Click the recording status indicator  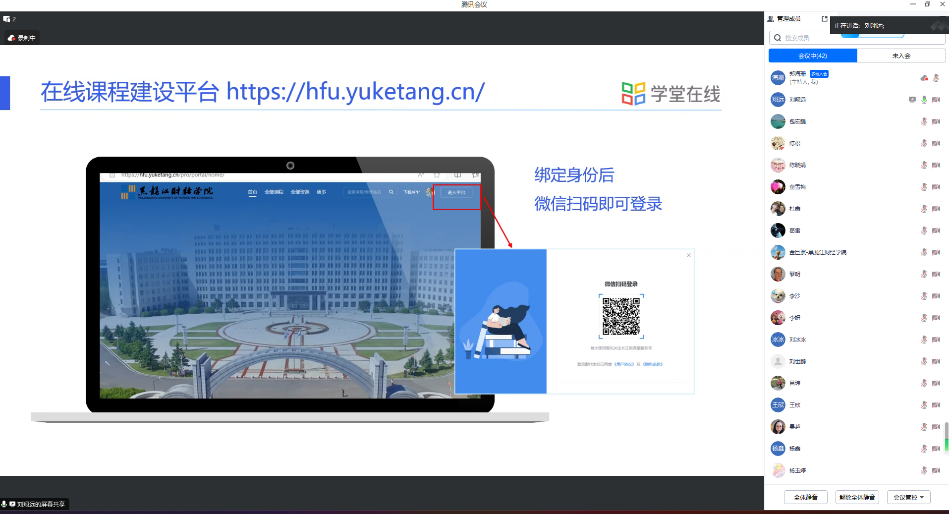[x=22, y=38]
